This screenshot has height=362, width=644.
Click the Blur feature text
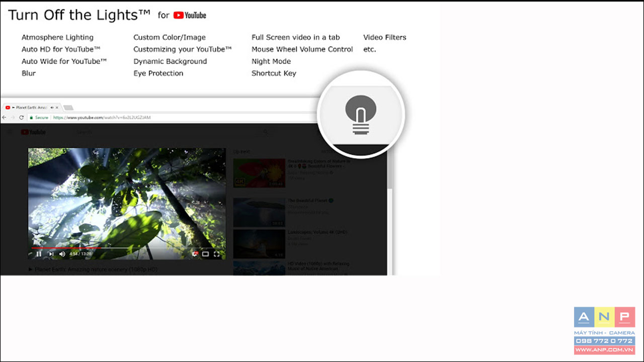[x=29, y=73]
